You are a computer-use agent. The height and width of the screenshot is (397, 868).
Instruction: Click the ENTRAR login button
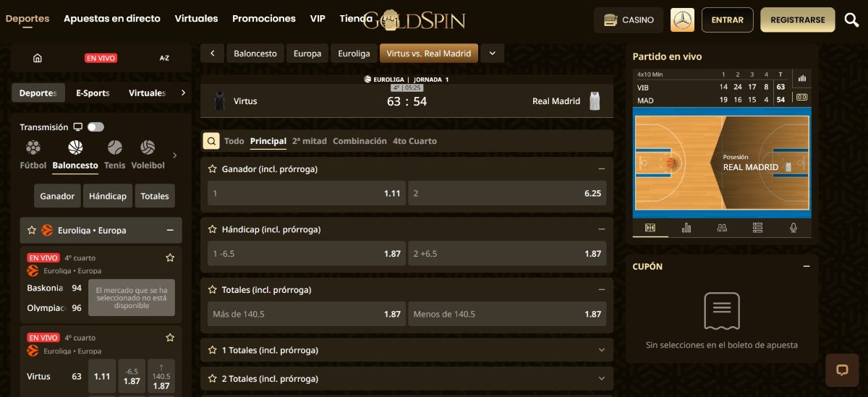pos(727,20)
